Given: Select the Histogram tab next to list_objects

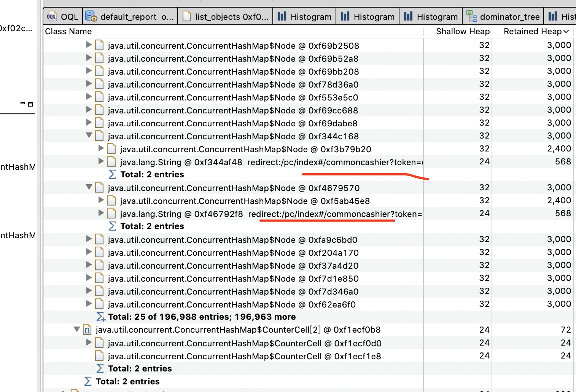Looking at the screenshot, I should pyautogui.click(x=304, y=17).
